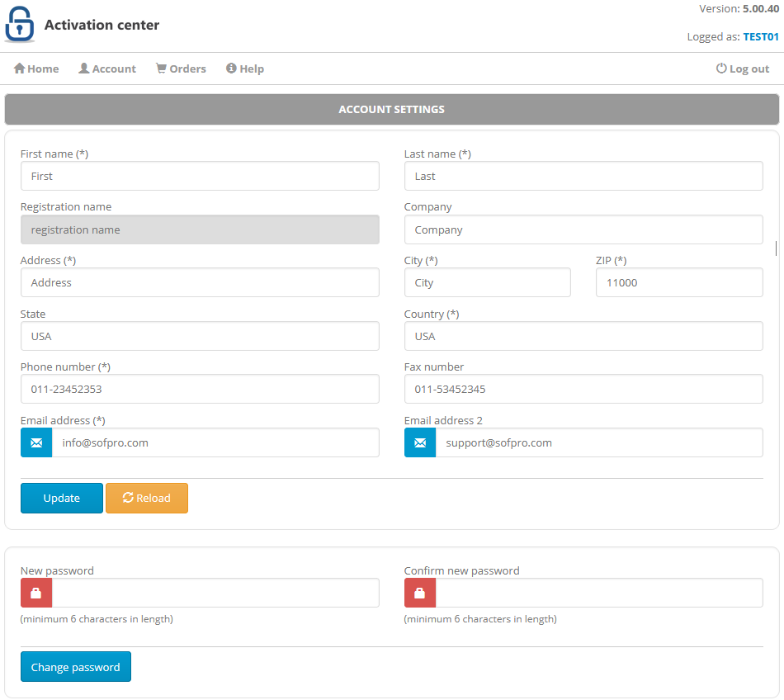This screenshot has height=700, width=784.
Task: Open the Home menu item
Action: (x=36, y=69)
